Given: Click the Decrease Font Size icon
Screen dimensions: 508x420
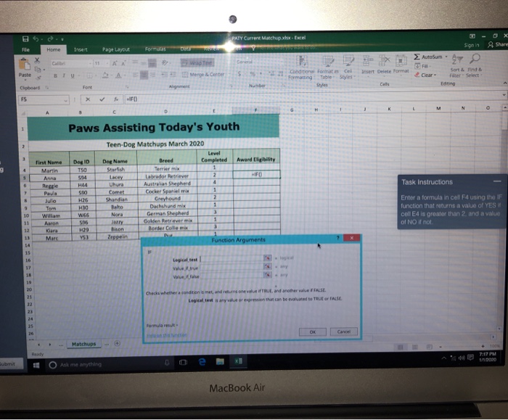Looking at the screenshot, I should (x=123, y=63).
